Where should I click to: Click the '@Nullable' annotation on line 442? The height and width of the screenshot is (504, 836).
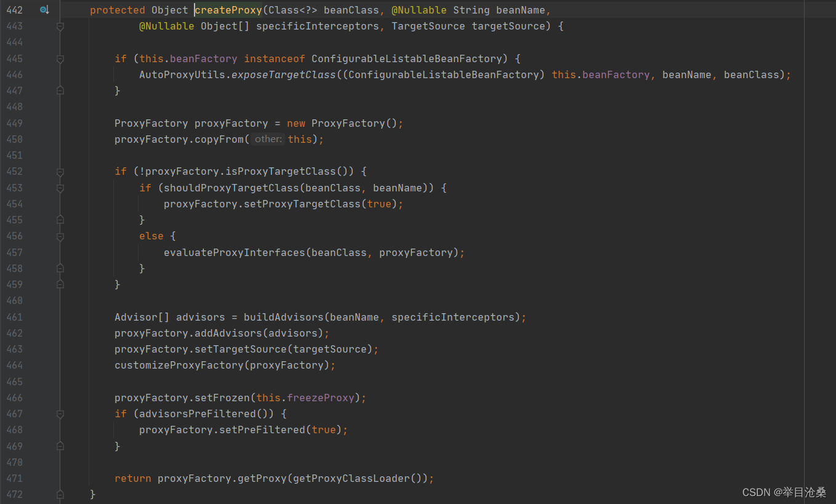tap(419, 10)
